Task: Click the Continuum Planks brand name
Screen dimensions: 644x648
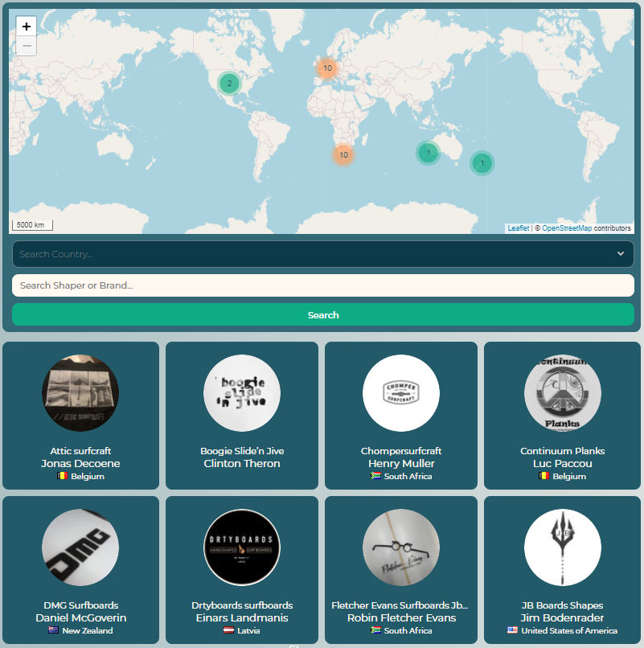Action: pos(563,451)
